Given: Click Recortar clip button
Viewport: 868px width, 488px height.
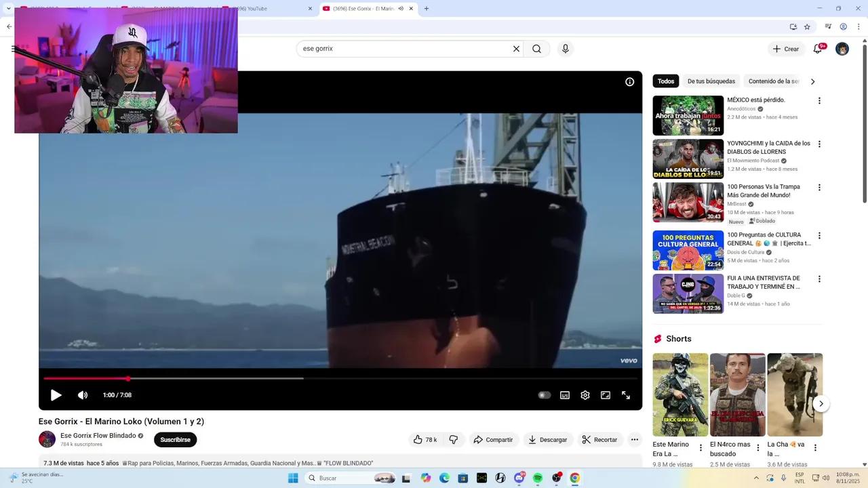Looking at the screenshot, I should (599, 440).
